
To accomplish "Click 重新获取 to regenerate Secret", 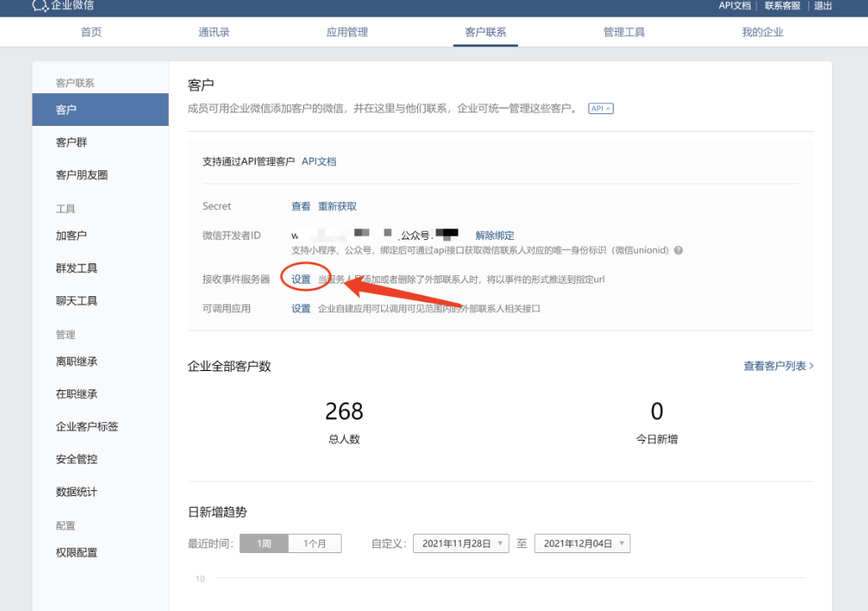I will click(337, 206).
